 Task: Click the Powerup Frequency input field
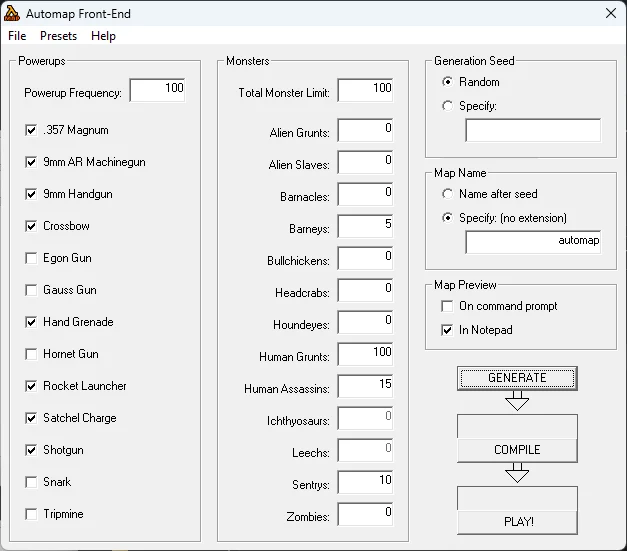pos(157,90)
